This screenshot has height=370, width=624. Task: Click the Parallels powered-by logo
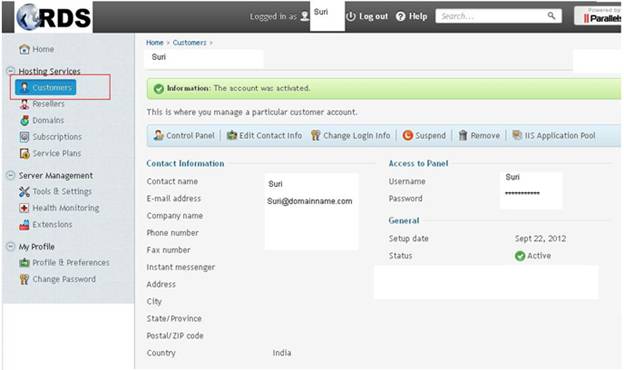pos(599,16)
